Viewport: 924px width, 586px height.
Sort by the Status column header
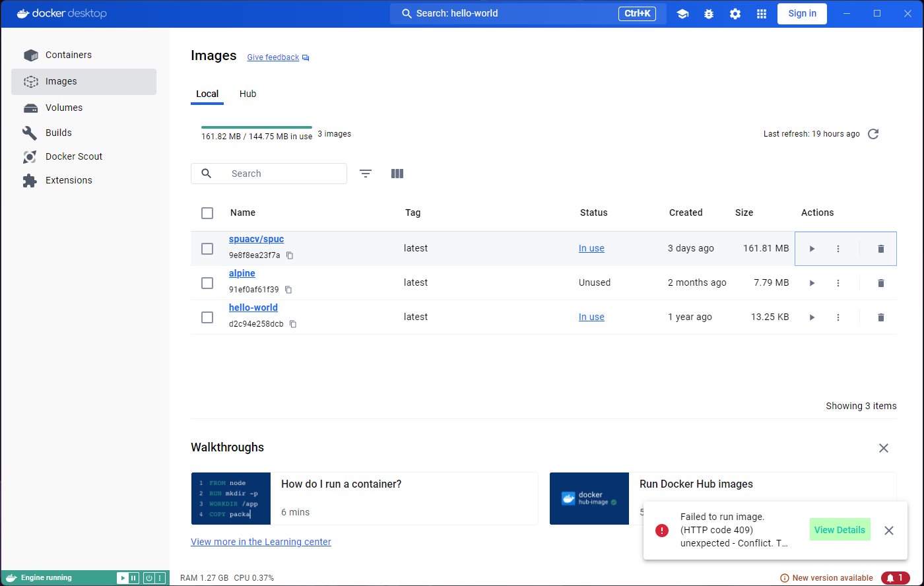click(x=593, y=212)
